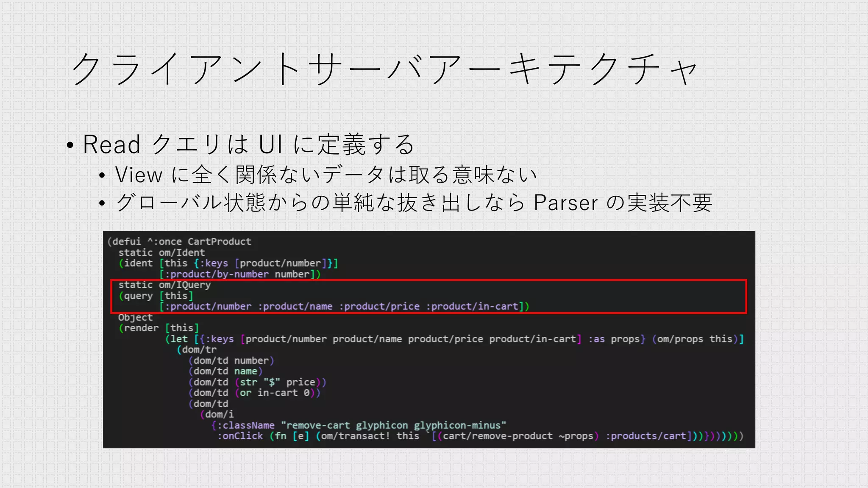Click the line '(dom/td (str "$" price))'
The height and width of the screenshot is (488, 868).
(257, 382)
